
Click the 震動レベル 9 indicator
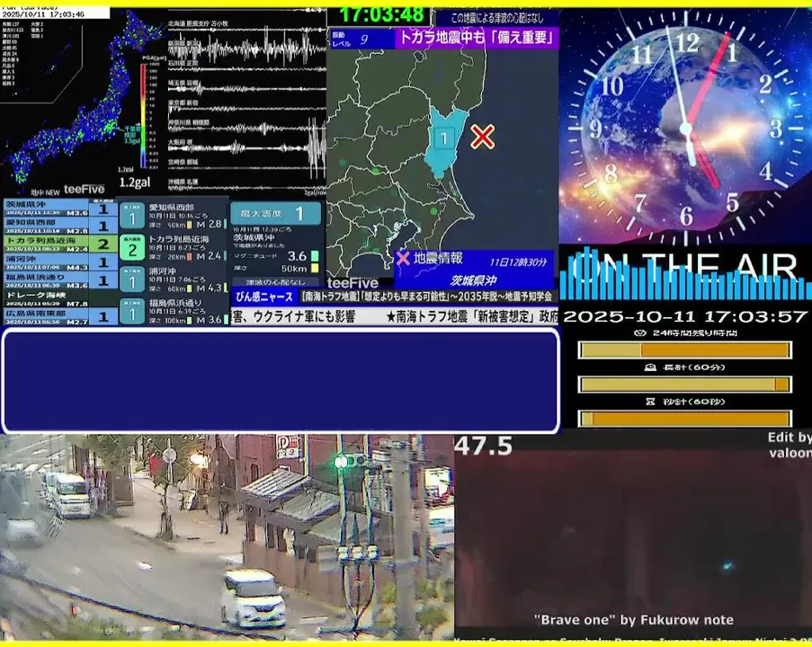coord(361,40)
